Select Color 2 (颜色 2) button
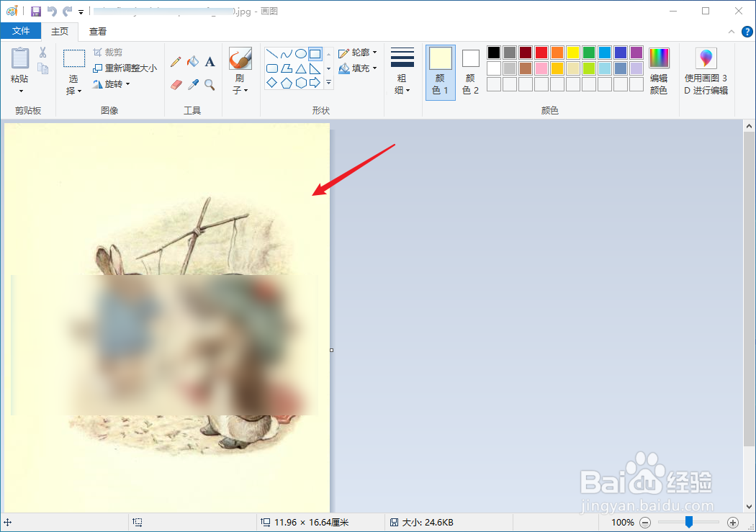 (471, 72)
